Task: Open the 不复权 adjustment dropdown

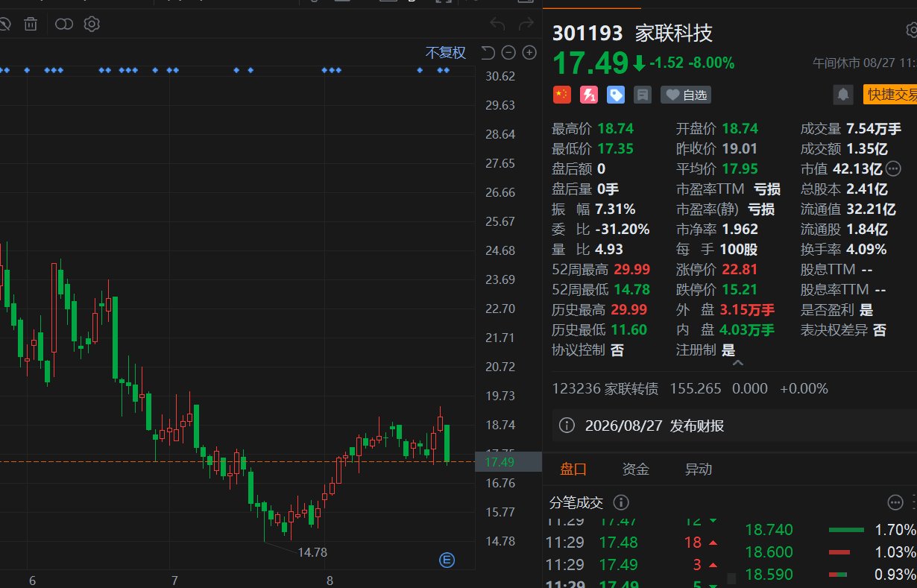Action: pos(446,52)
